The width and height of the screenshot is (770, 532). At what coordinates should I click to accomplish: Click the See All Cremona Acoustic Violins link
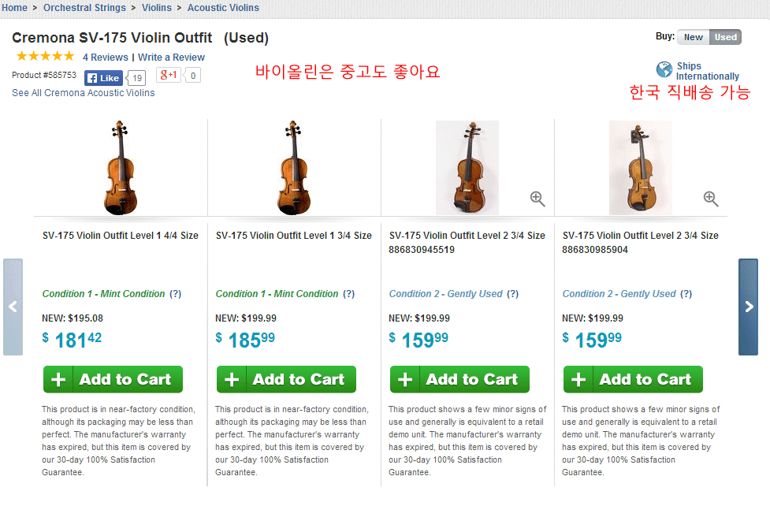pos(83,93)
